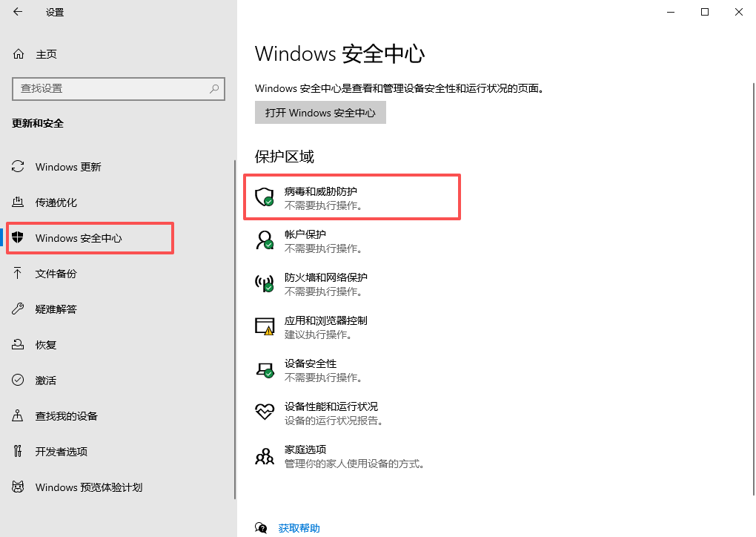Go to 文件备份 section
The width and height of the screenshot is (756, 537).
pyautogui.click(x=56, y=274)
